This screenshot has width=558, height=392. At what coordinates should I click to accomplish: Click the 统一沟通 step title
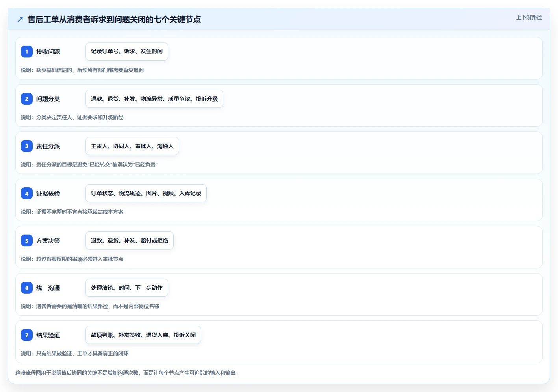[48, 288]
